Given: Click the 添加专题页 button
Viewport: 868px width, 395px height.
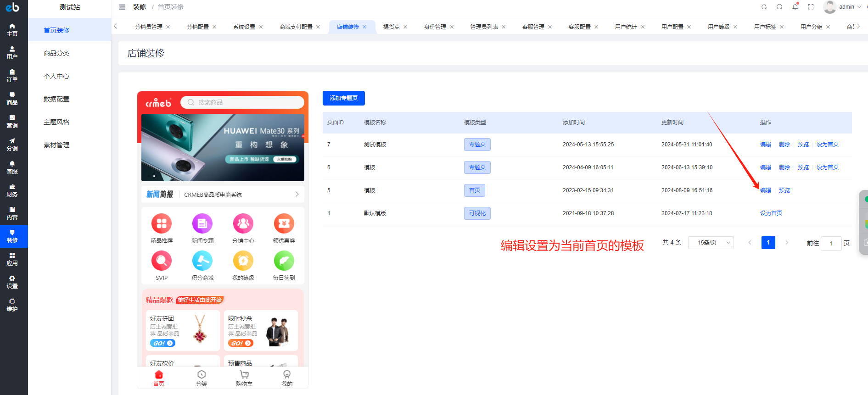Looking at the screenshot, I should [x=343, y=98].
